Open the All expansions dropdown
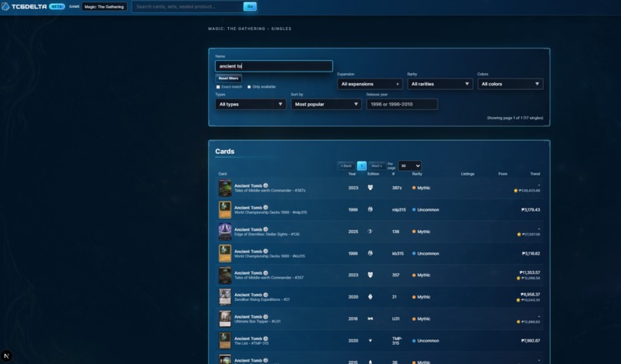 tap(370, 84)
